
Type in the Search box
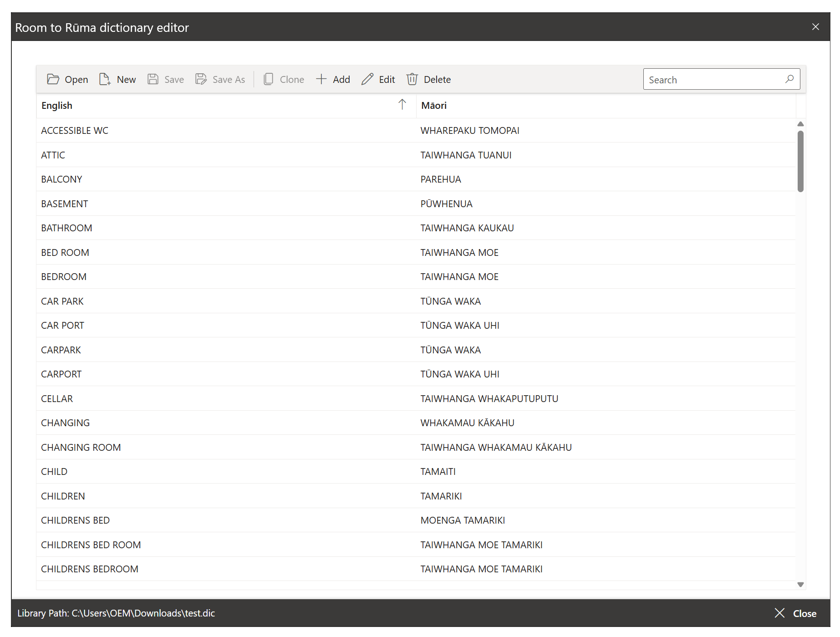pyautogui.click(x=710, y=79)
